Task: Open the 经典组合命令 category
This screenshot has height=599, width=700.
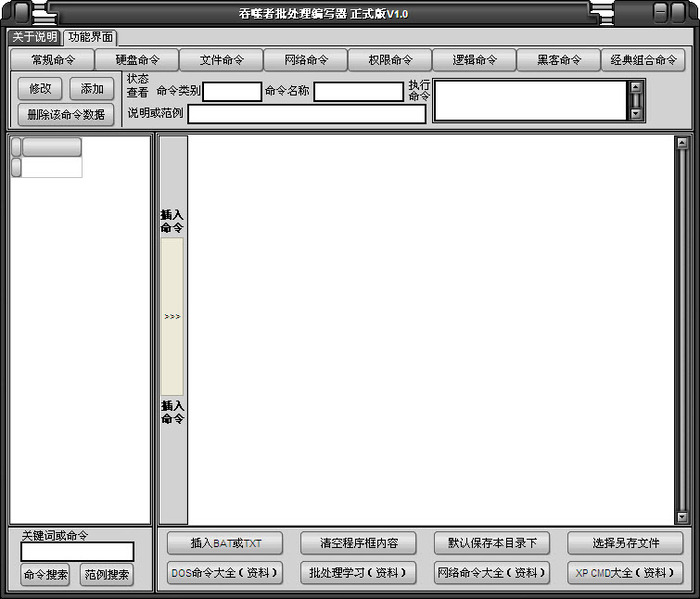Action: [x=643, y=60]
